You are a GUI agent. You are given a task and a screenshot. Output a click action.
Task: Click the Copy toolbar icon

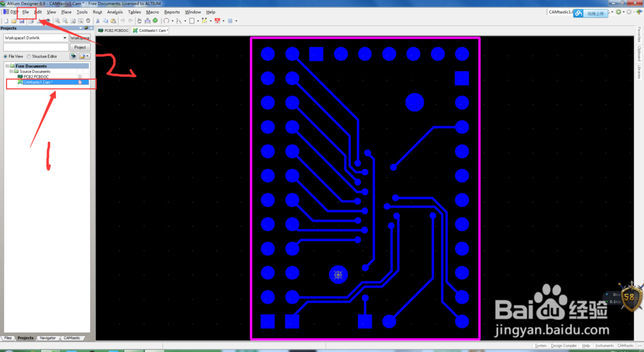[106, 21]
